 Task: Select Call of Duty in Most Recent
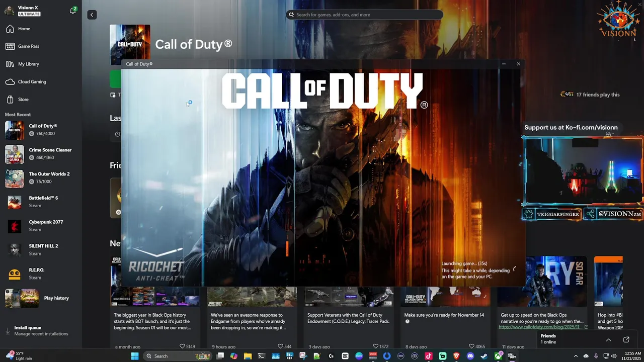41,130
